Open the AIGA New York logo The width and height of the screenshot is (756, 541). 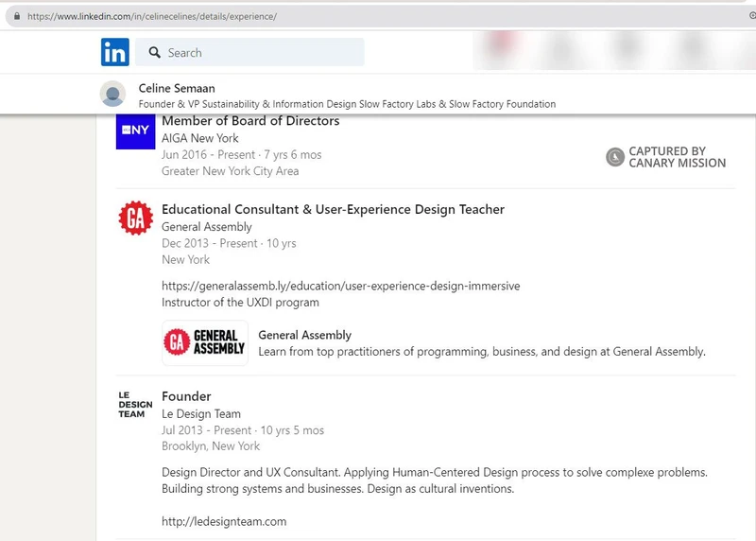click(x=135, y=131)
